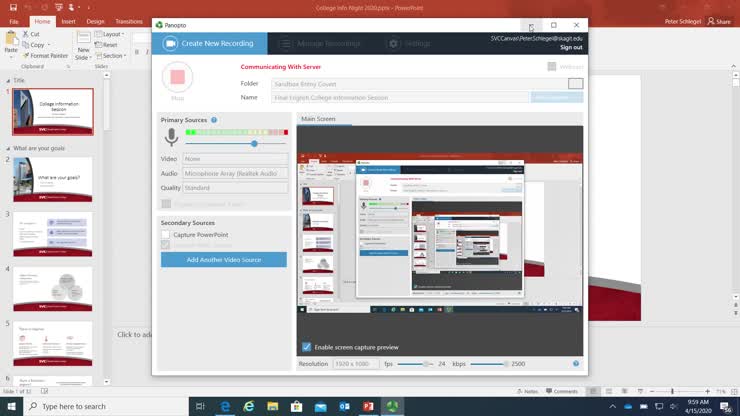This screenshot has width=740, height=416.
Task: Click Fit slide to window icon
Action: (734, 391)
